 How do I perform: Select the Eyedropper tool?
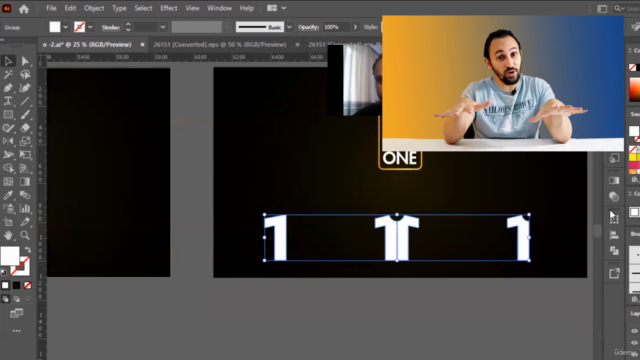pos(8,195)
